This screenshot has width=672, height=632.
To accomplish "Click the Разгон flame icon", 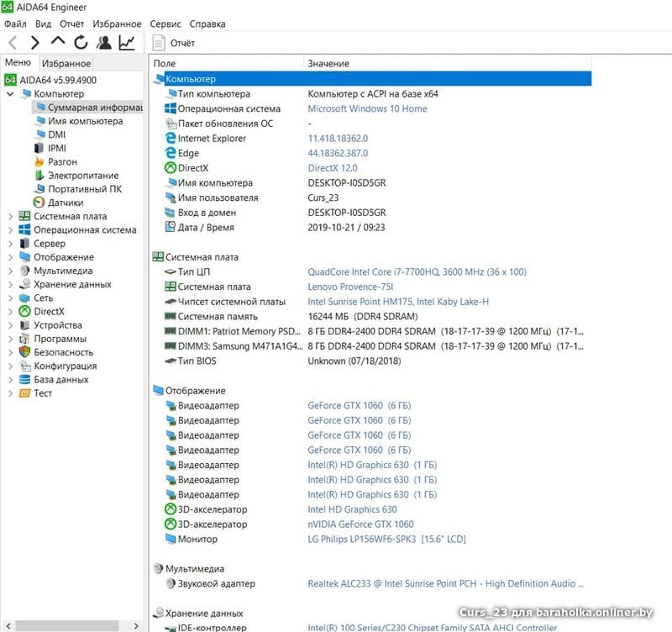I will tap(39, 161).
